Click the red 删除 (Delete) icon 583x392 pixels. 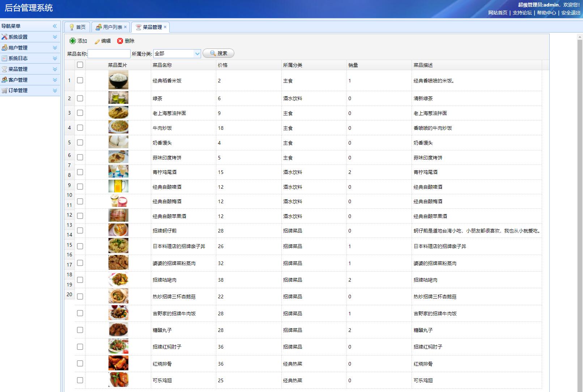tap(120, 41)
